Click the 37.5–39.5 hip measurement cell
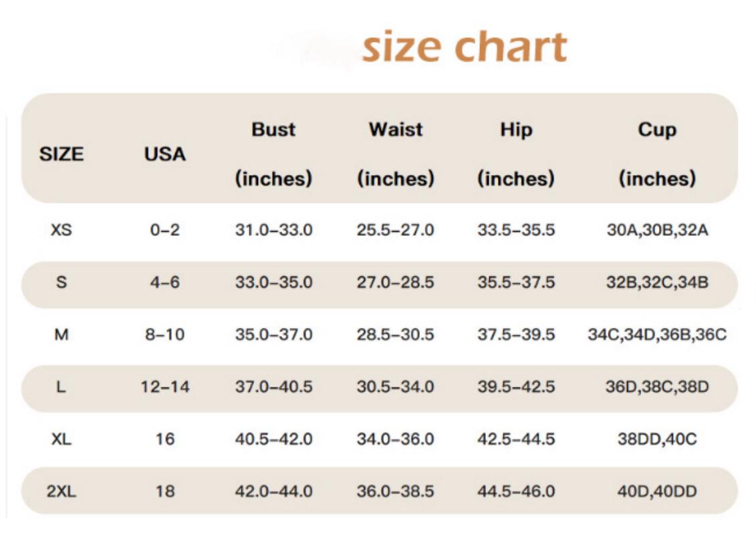This screenshot has width=756, height=535. click(516, 335)
